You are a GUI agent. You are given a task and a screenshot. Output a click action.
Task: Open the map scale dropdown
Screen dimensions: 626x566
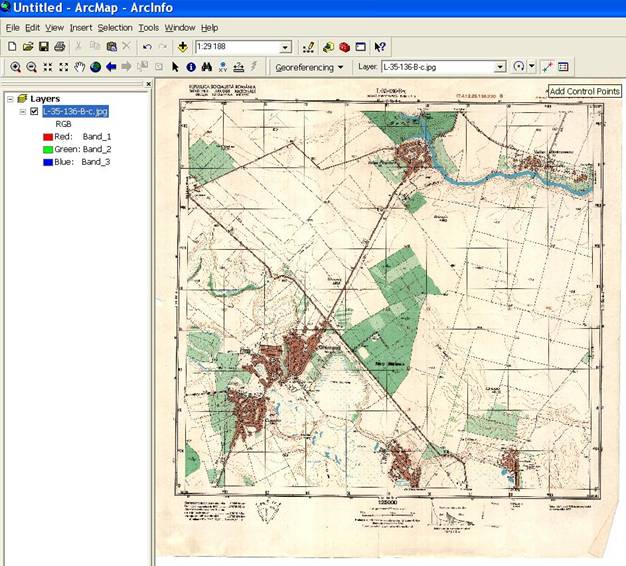pyautogui.click(x=285, y=47)
